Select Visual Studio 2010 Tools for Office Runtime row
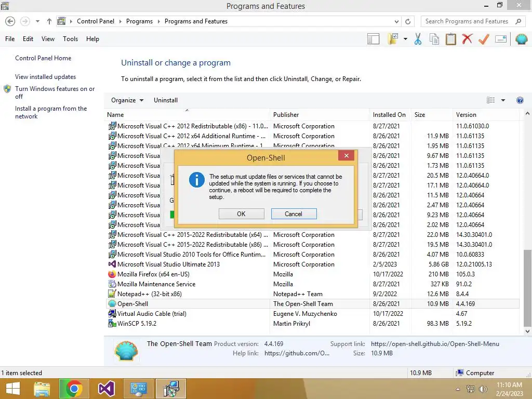Image resolution: width=532 pixels, height=399 pixels. (x=312, y=255)
